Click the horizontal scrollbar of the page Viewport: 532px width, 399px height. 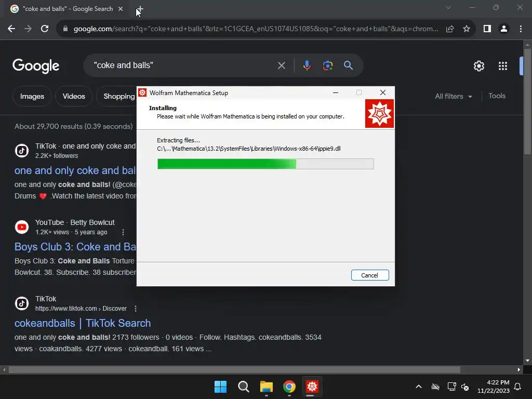234,369
